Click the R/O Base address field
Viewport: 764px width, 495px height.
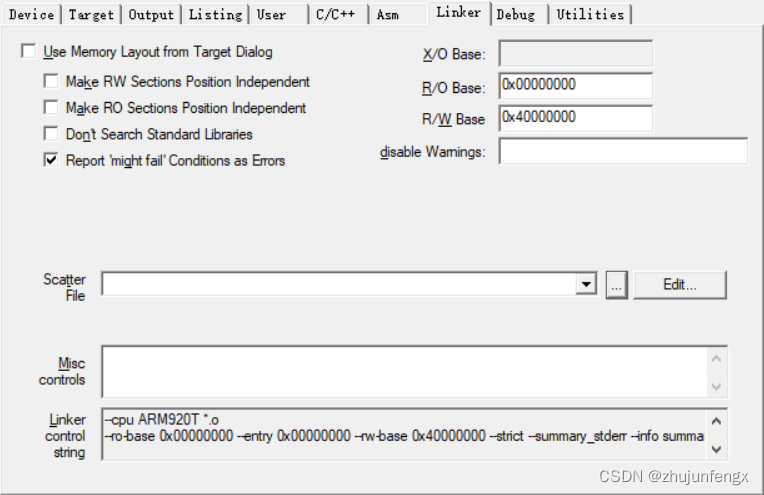[575, 85]
